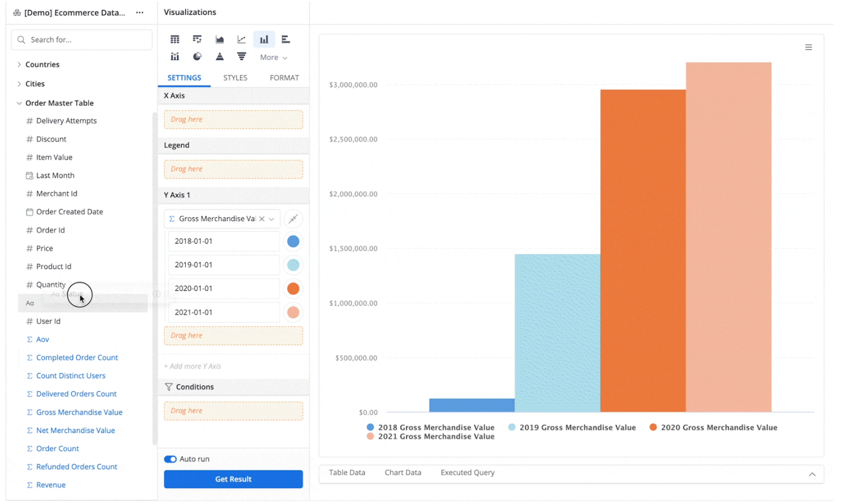
Task: Pick the funnel chart visualization icon
Action: 242,57
